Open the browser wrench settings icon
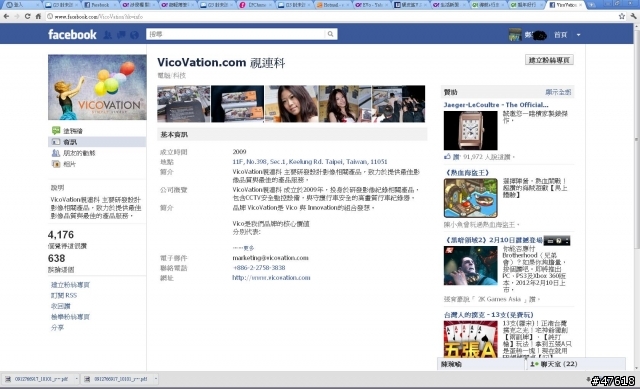 [633, 16]
